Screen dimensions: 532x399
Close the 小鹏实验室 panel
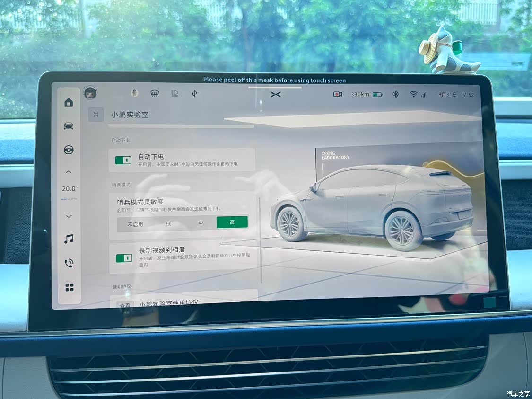96,115
